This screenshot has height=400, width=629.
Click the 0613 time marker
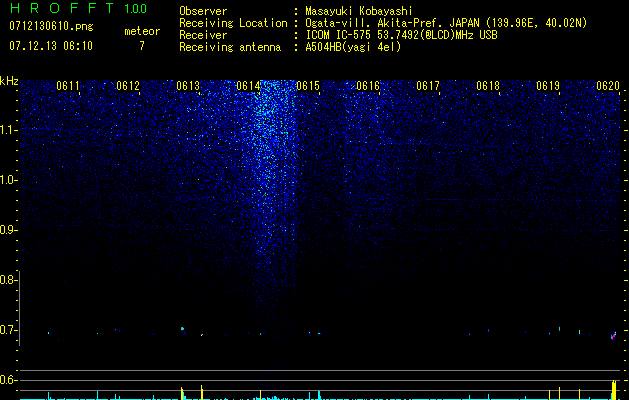[x=188, y=86]
